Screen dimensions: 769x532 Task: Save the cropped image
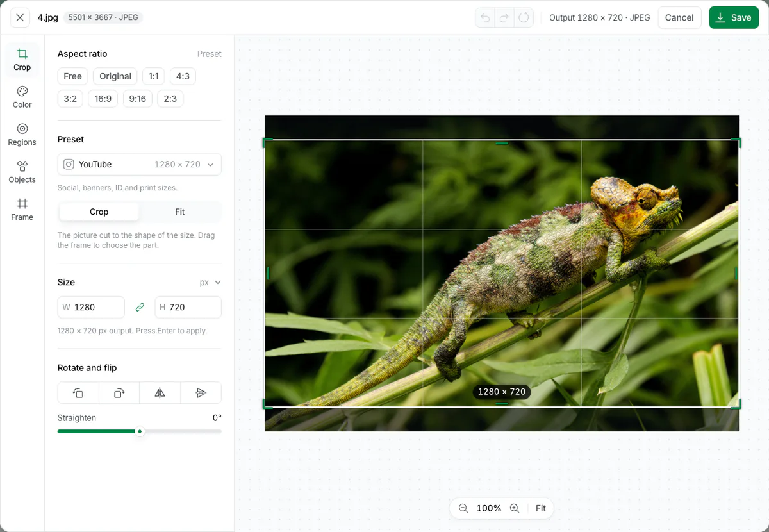(734, 18)
